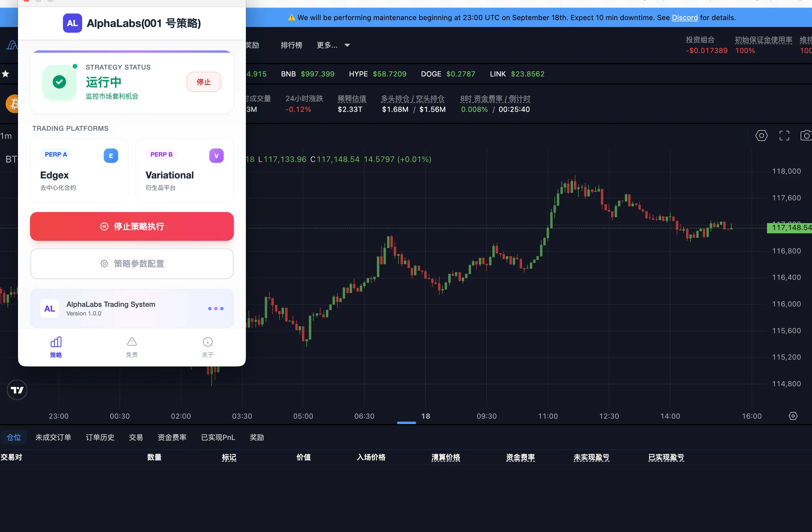Click the favorites star icon in the ticker bar
This screenshot has width=812, height=532.
pyautogui.click(x=5, y=74)
